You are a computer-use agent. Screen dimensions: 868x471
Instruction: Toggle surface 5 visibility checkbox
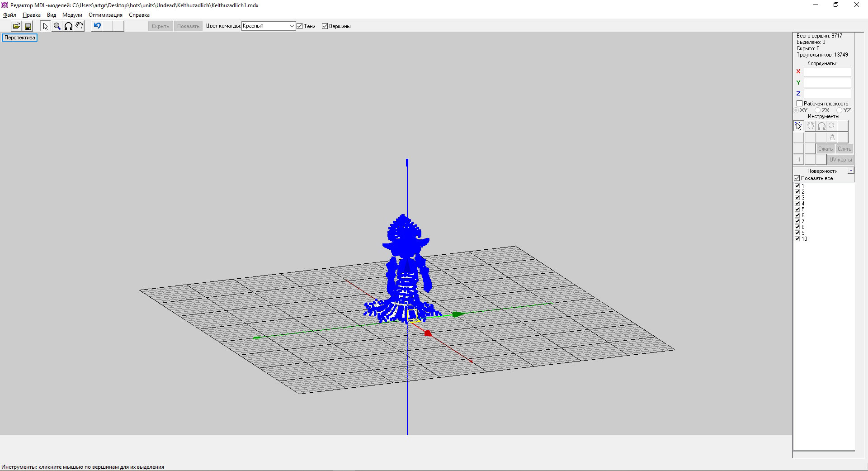[797, 209]
